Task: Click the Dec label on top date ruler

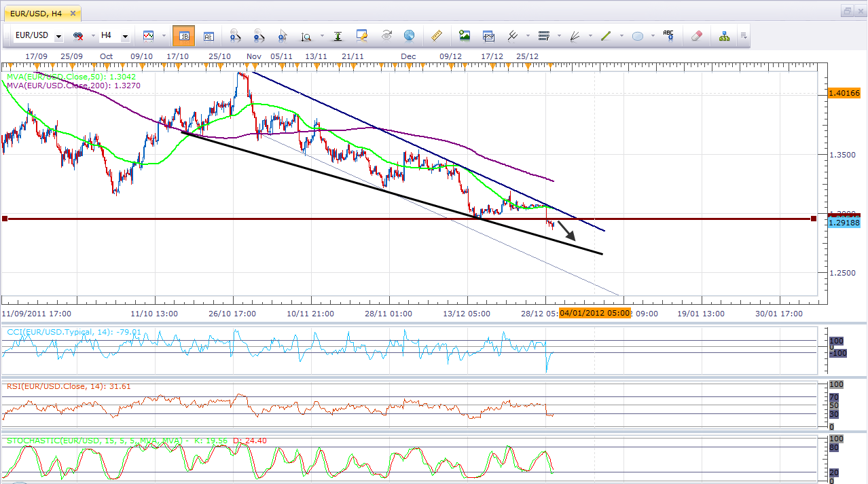Action: (408, 56)
